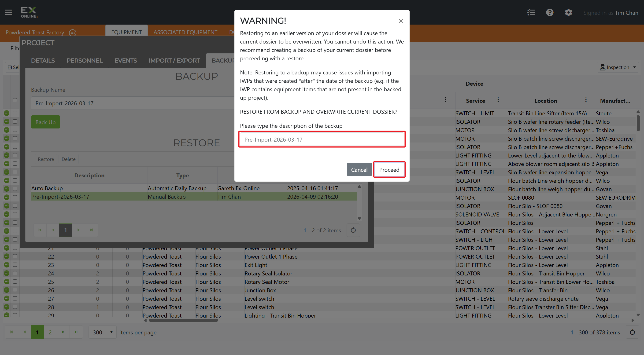Go to last page of backup list
Screen dimensions: 644x355
(x=92, y=230)
